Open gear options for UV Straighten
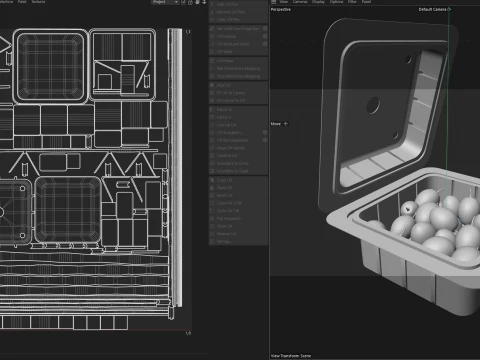Image resolution: width=480 pixels, height=360 pixels. pyautogui.click(x=265, y=133)
